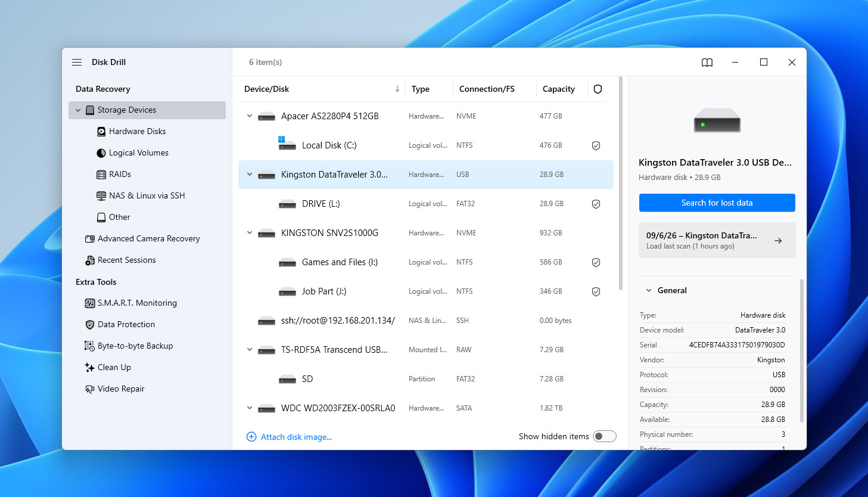
Task: Collapse the TS-RDF5A Transcend USB disk row
Action: [x=250, y=350]
